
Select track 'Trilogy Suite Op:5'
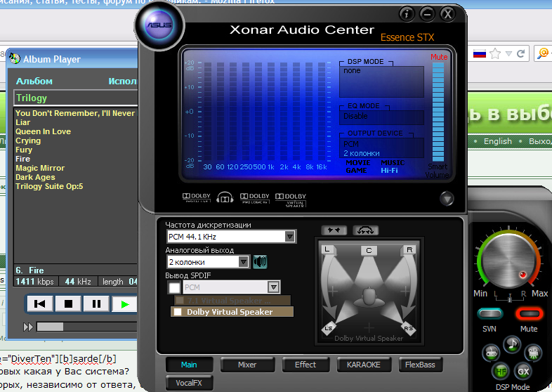pos(49,186)
